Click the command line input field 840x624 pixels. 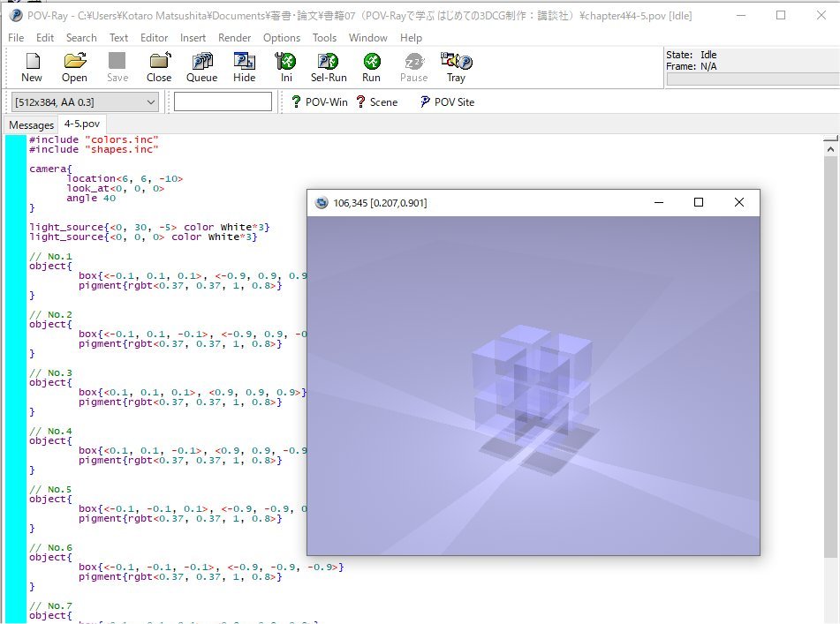[223, 102]
